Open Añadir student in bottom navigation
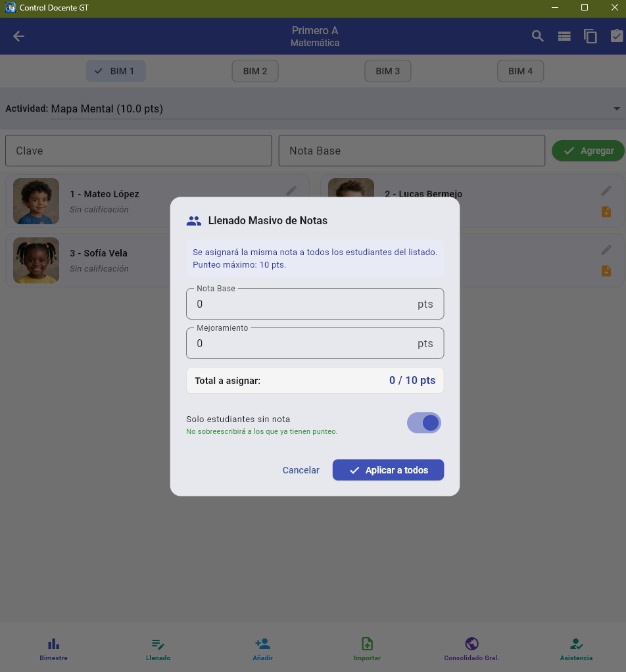Viewport: 626px width, 672px height. [x=262, y=649]
